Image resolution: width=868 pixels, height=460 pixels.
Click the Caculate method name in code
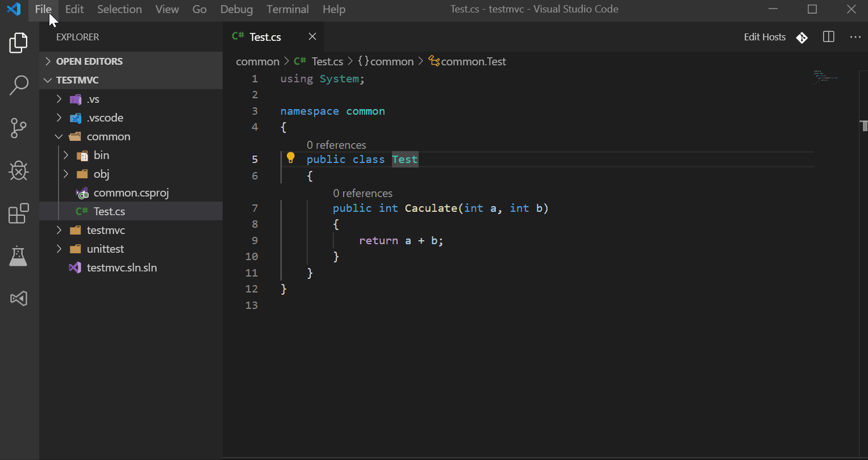[x=431, y=208]
